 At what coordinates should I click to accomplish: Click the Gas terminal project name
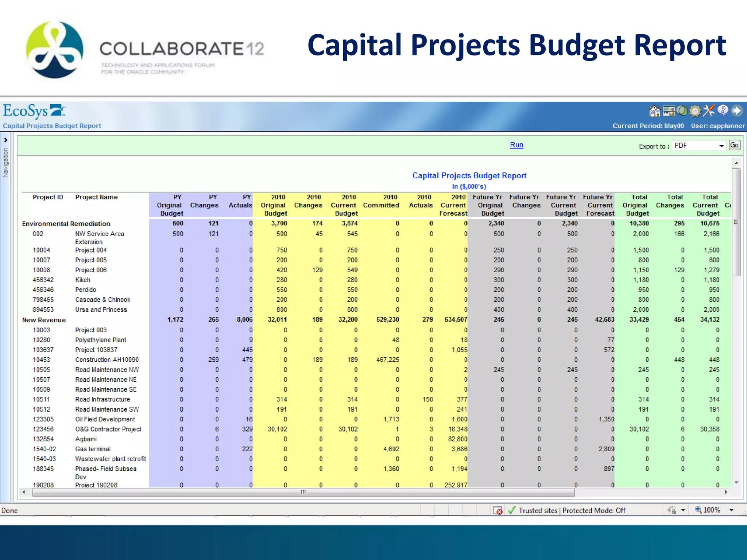93,449
